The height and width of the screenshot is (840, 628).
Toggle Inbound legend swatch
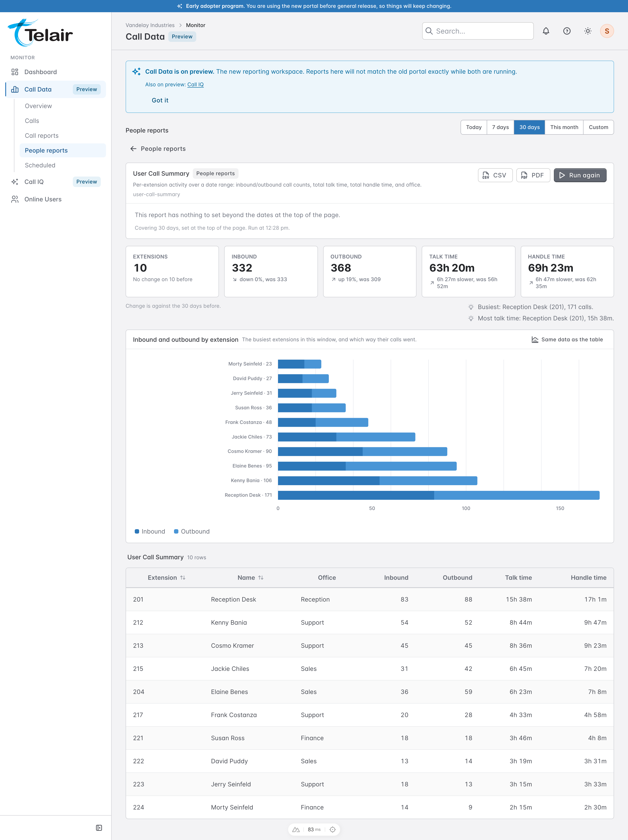point(137,531)
